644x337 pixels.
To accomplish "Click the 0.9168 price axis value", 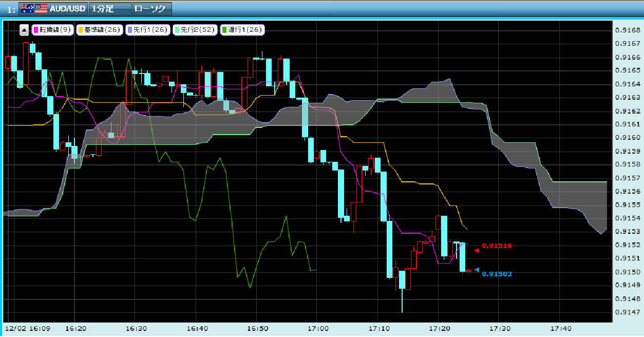I will coord(628,30).
